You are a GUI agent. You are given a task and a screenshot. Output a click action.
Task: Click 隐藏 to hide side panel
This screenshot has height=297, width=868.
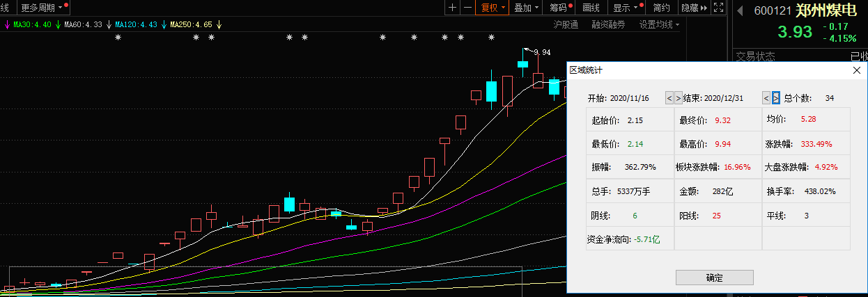tap(694, 8)
